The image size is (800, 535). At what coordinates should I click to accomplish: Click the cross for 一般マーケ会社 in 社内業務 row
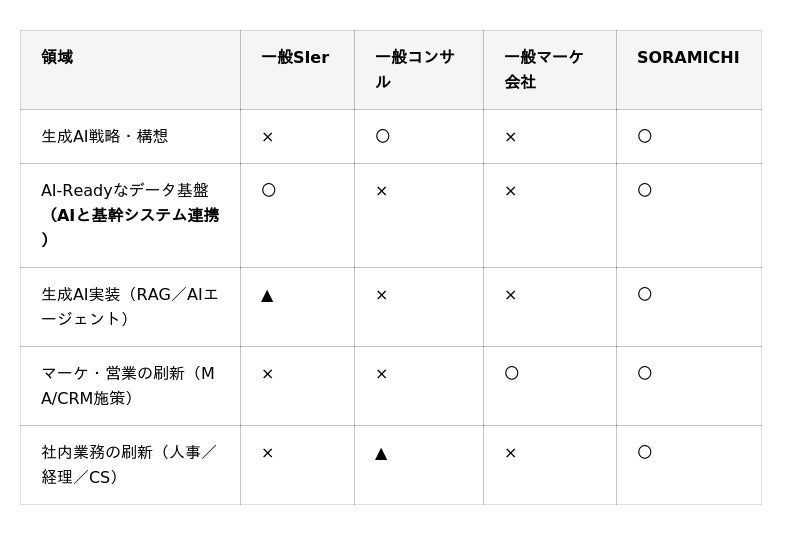tap(510, 453)
